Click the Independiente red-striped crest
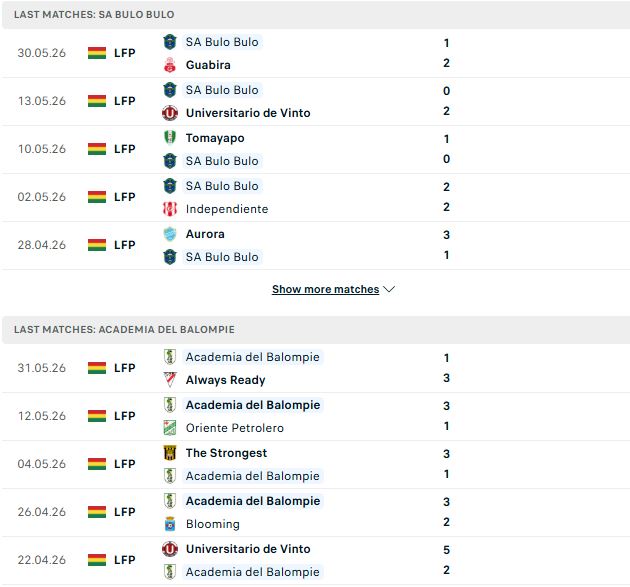The image size is (630, 587). (x=170, y=209)
